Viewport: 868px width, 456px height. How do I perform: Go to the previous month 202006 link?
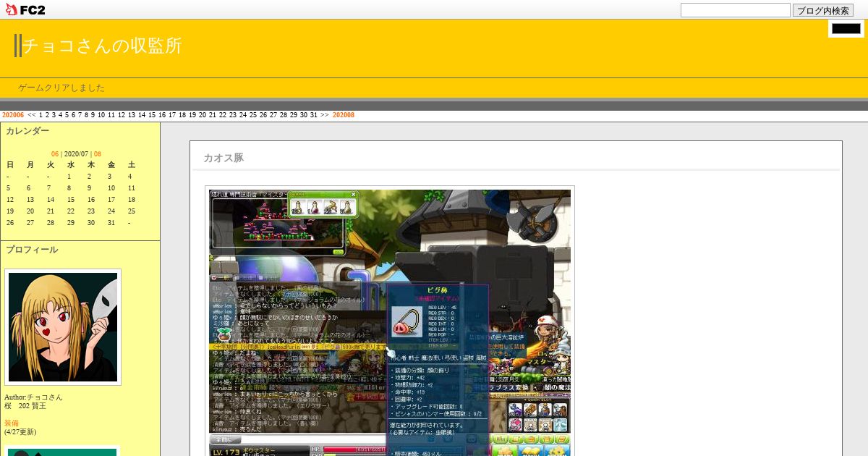[13, 115]
